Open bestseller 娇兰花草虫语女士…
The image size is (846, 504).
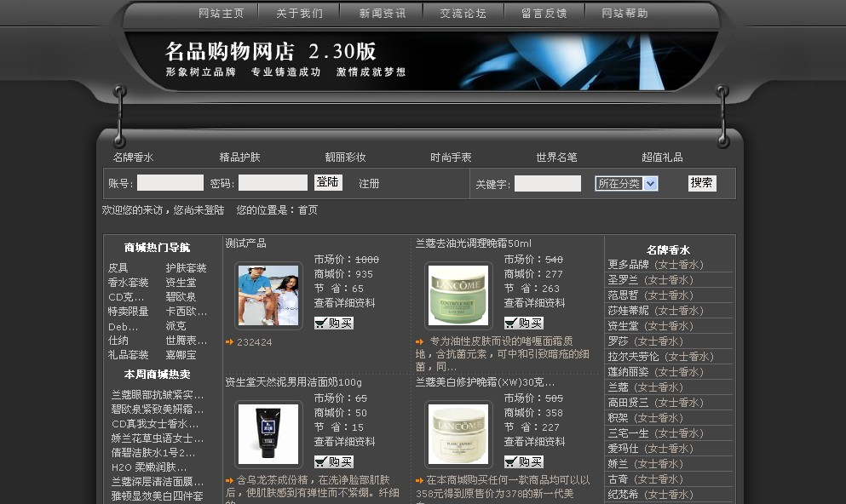(158, 438)
